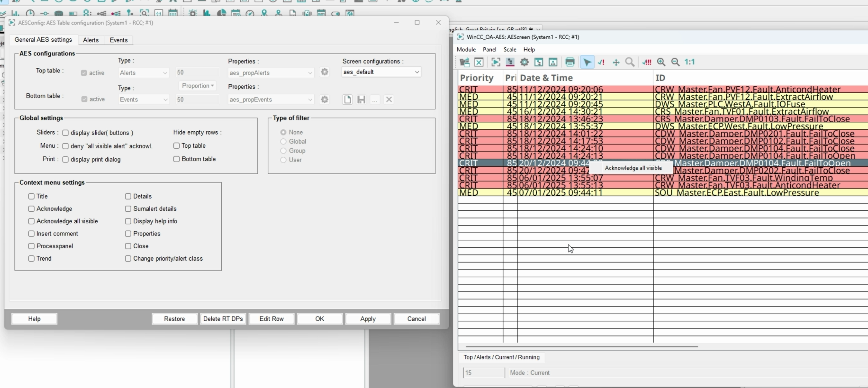Toggle Hide empty rows Top table checkbox

click(176, 146)
